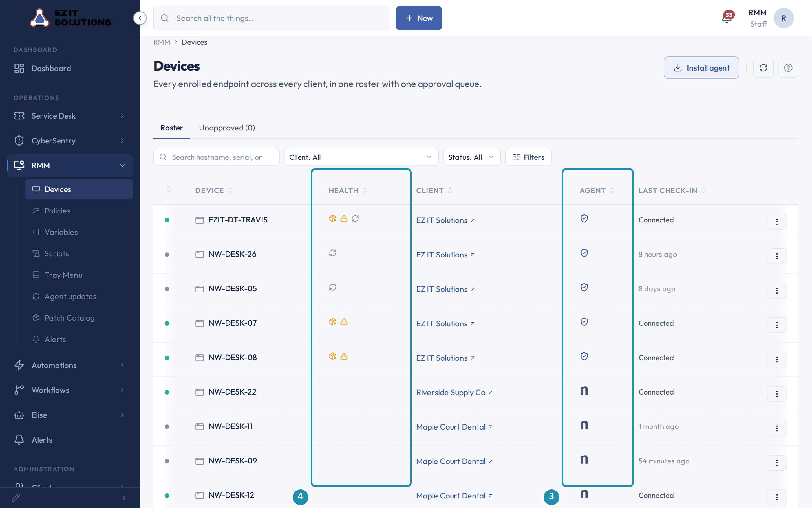This screenshot has width=812, height=508.
Task: Go to Variables under RMM
Action: pos(79,232)
